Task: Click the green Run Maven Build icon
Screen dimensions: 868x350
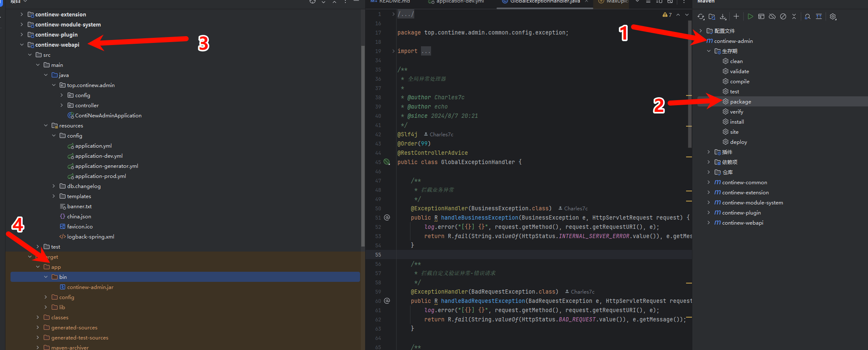Action: 750,17
